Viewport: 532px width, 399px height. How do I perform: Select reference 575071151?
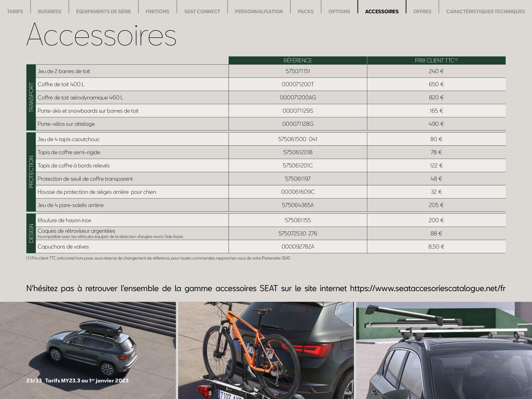(298, 71)
